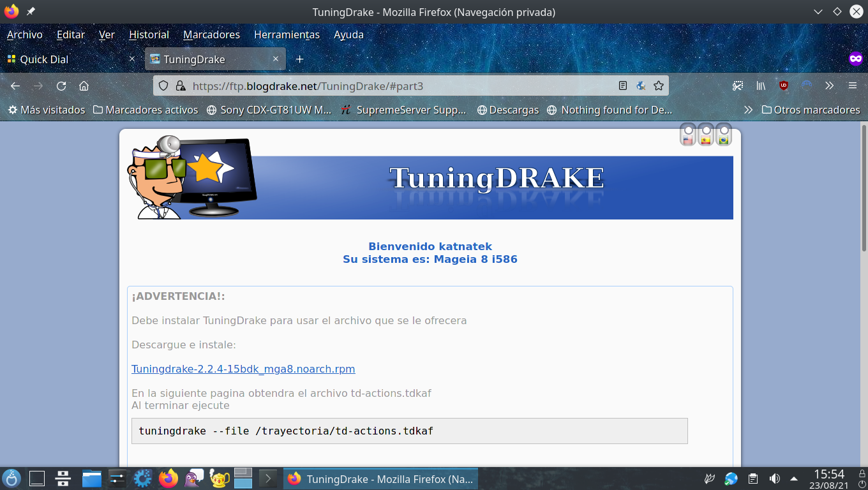
Task: Switch to the Brazilian flag language
Action: 724,134
